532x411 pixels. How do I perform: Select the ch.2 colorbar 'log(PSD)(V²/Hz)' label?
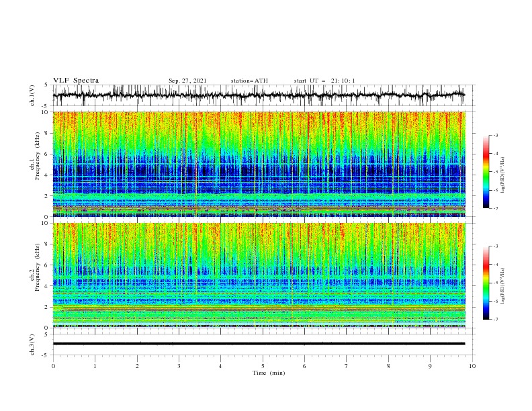coord(503,286)
